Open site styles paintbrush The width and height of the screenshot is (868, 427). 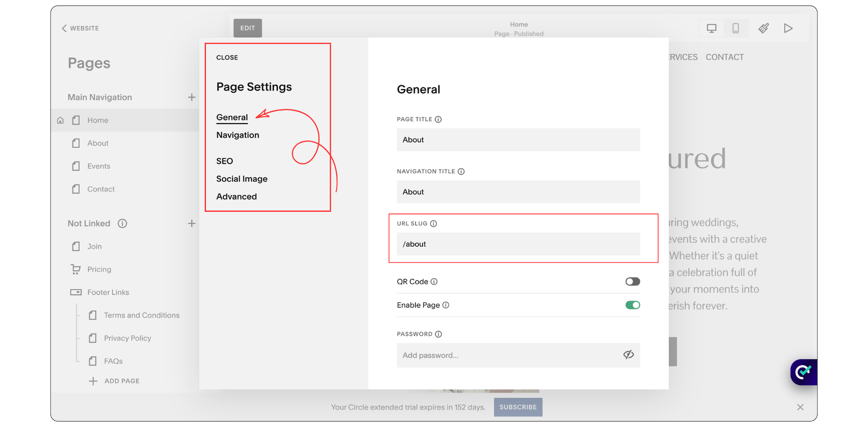pos(764,28)
